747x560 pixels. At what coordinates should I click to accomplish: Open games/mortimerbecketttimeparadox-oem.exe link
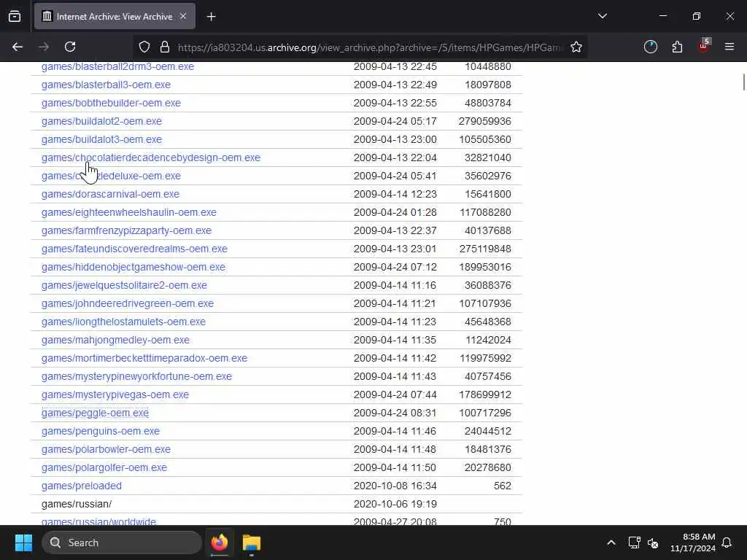[x=144, y=358]
